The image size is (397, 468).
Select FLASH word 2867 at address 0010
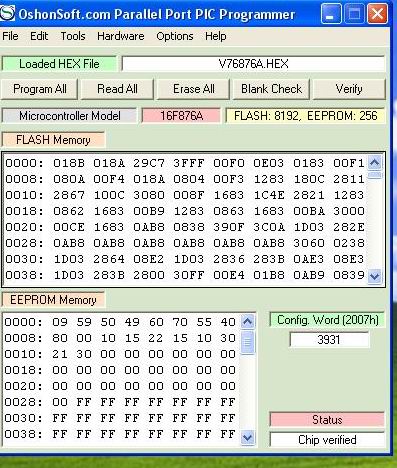(x=69, y=195)
